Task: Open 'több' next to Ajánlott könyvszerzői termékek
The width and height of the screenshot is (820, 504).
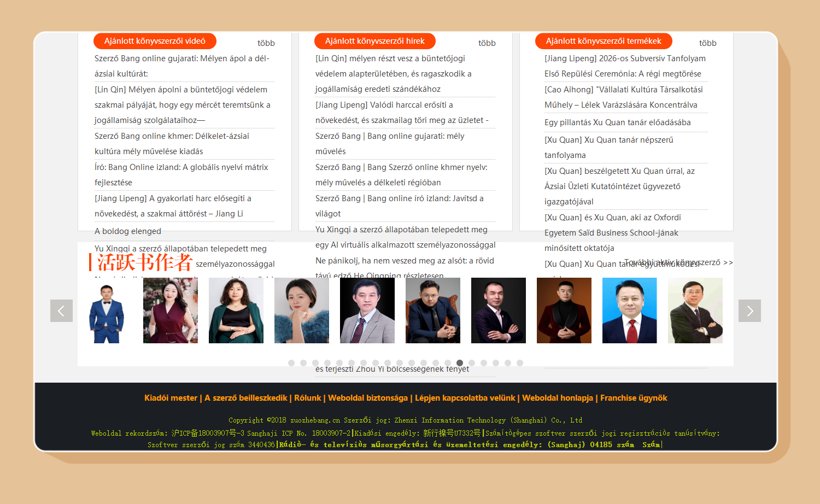Action: click(x=707, y=43)
